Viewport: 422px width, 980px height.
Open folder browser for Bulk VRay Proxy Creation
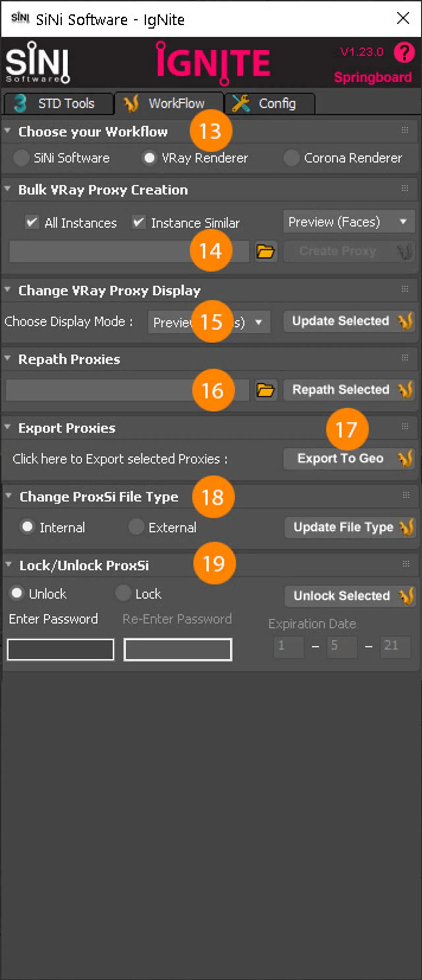pyautogui.click(x=266, y=251)
